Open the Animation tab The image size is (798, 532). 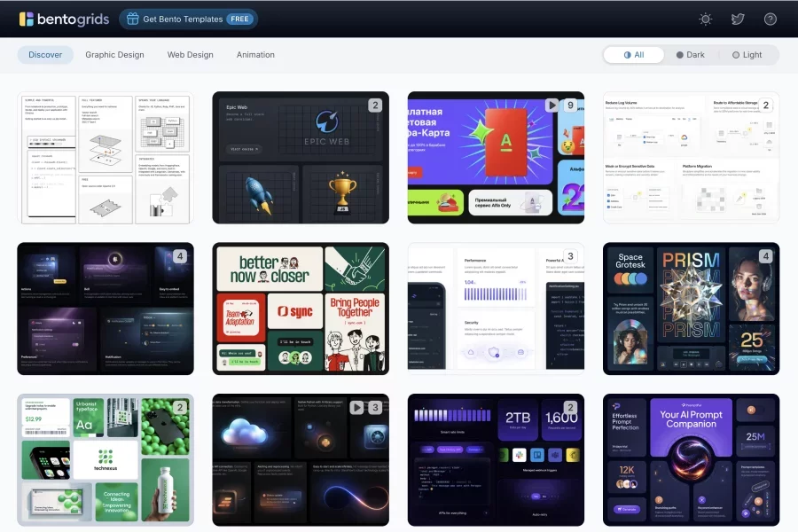[255, 55]
